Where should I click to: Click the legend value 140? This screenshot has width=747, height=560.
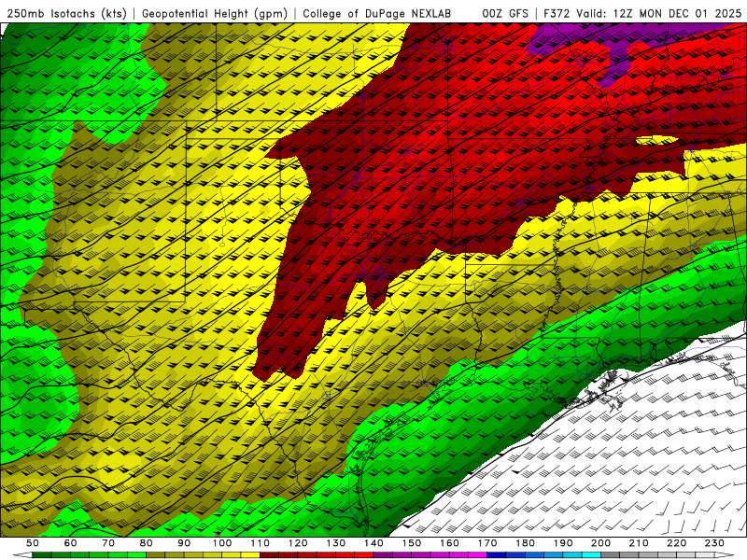(x=373, y=543)
